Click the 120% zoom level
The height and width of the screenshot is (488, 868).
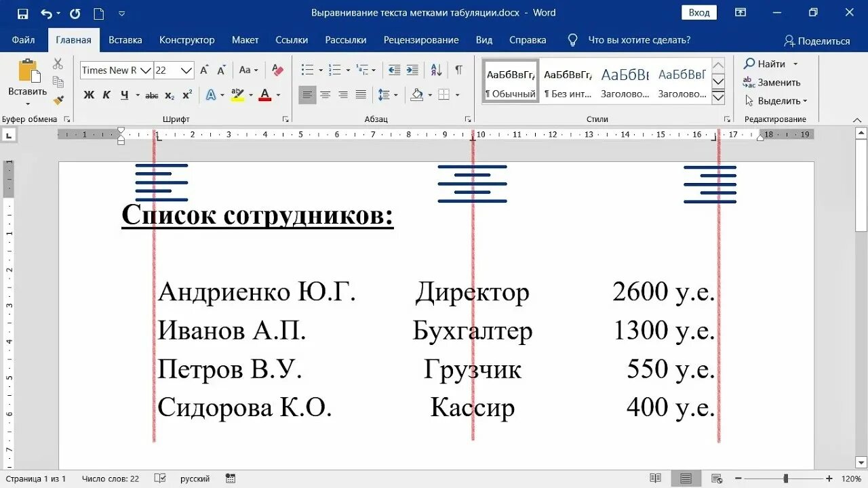pos(852,479)
